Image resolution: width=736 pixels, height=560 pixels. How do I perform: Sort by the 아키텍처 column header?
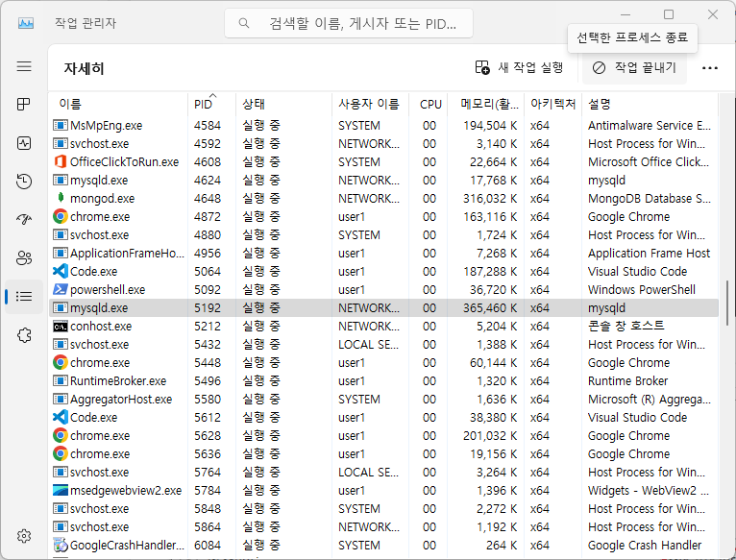pos(553,104)
